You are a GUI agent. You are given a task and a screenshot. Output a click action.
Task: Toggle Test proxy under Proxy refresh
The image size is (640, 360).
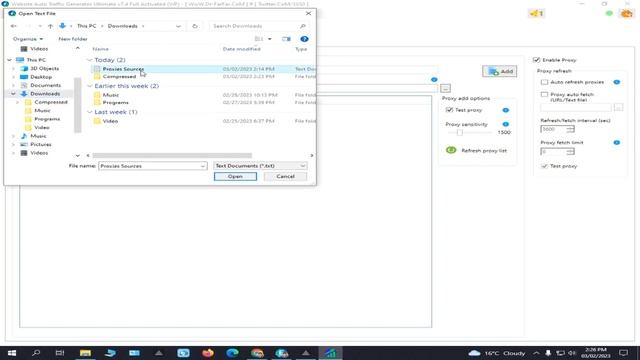click(x=544, y=166)
